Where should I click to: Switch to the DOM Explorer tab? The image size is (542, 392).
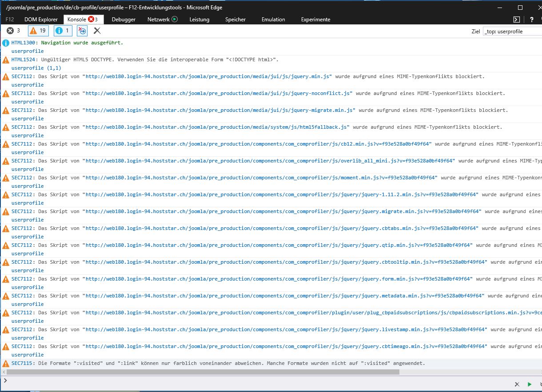point(41,20)
